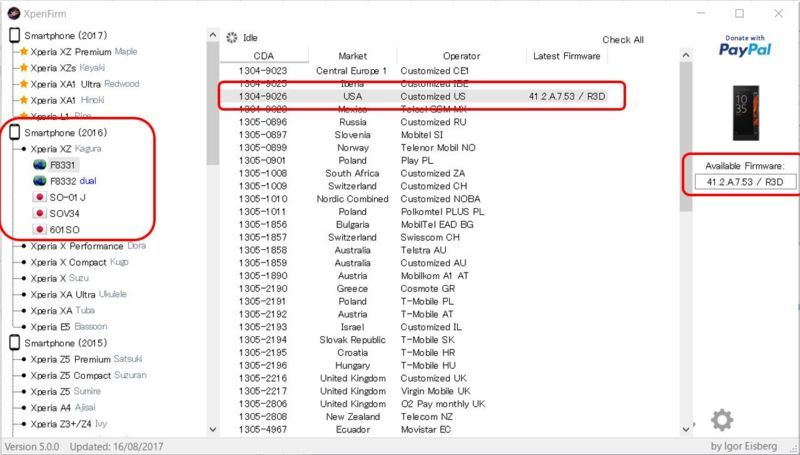Select the Mobilkom A1 AT row
Screen dimensions: 800x455
414,275
